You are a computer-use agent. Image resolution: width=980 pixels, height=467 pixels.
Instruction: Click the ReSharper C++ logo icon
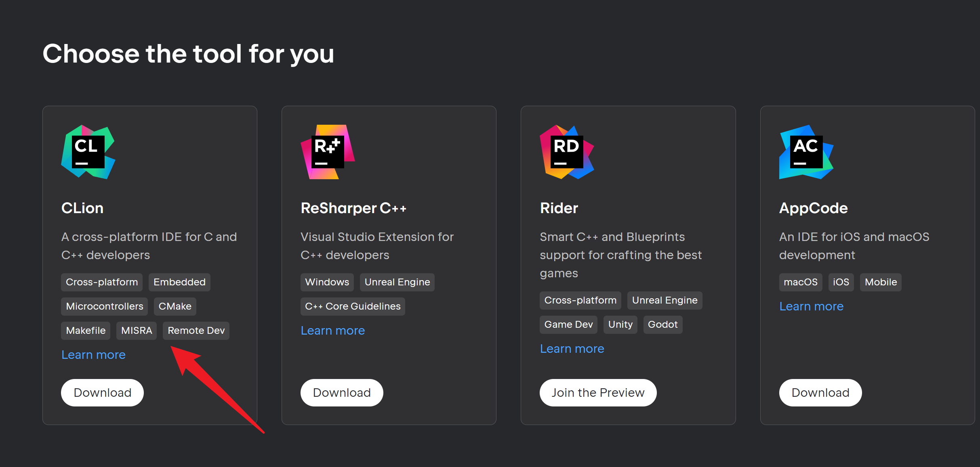point(328,152)
